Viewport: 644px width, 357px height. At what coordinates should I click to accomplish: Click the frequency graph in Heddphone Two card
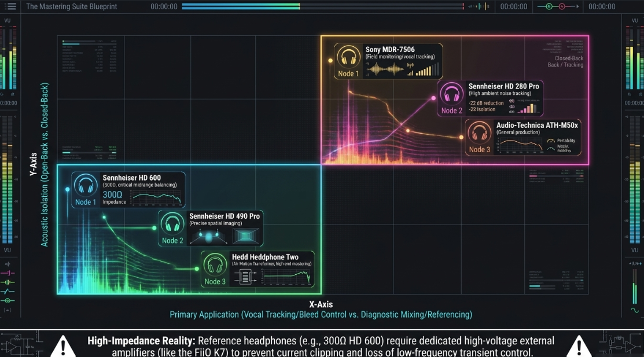click(286, 277)
